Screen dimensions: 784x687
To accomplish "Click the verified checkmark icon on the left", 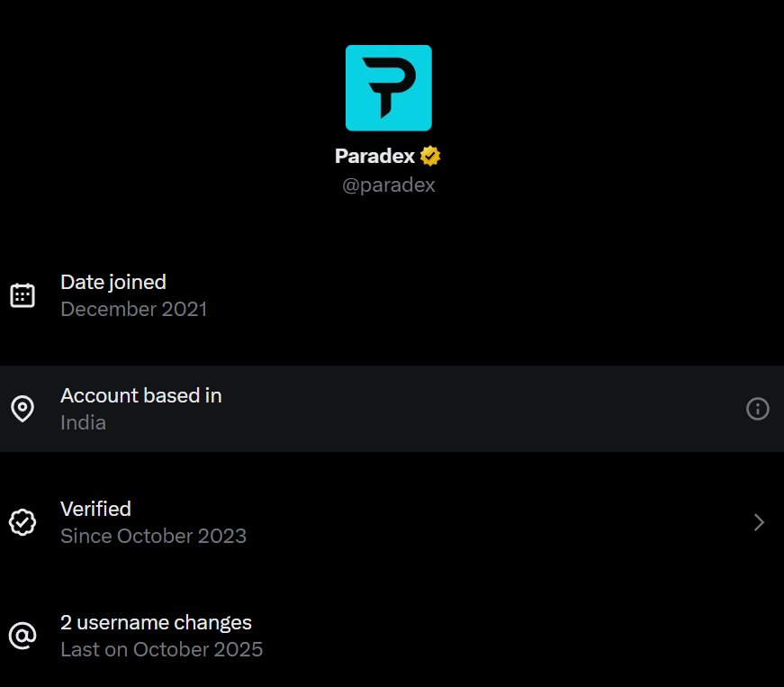I will coord(23,522).
